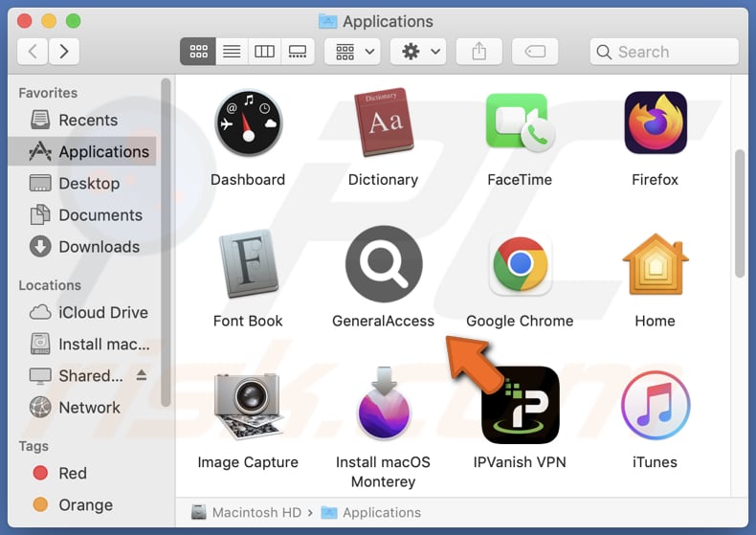The image size is (756, 535).
Task: Click the main file area scrollbar
Action: (x=740, y=213)
